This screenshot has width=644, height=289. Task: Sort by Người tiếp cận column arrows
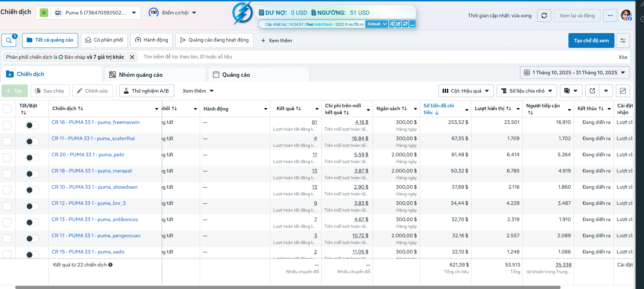tap(530, 113)
